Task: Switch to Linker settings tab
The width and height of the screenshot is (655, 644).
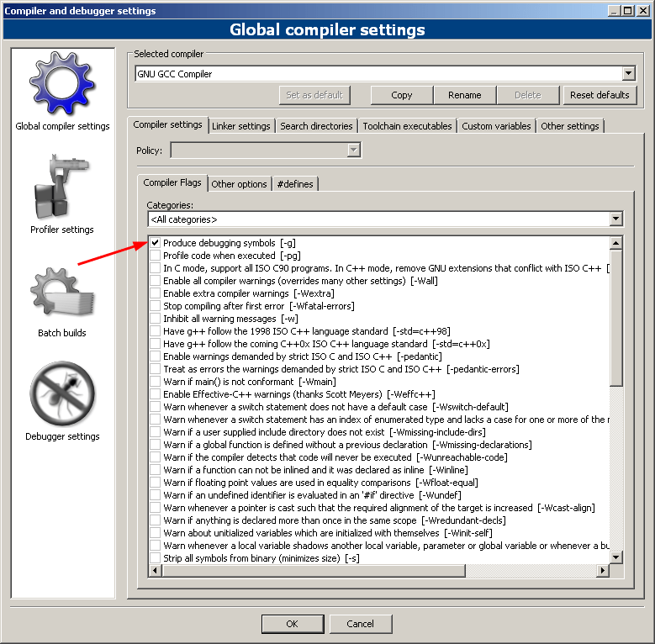Action: point(241,126)
